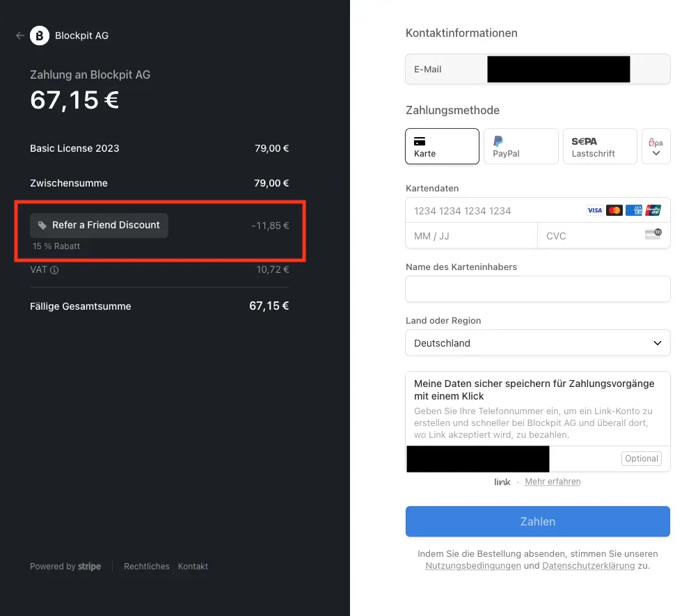This screenshot has height=616, width=691.
Task: Click the VAT info circle icon
Action: point(54,270)
